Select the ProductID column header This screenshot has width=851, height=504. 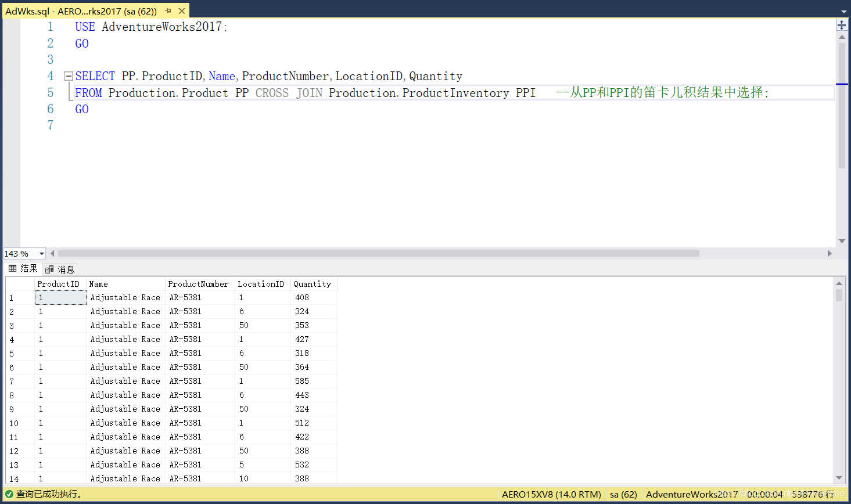(60, 284)
